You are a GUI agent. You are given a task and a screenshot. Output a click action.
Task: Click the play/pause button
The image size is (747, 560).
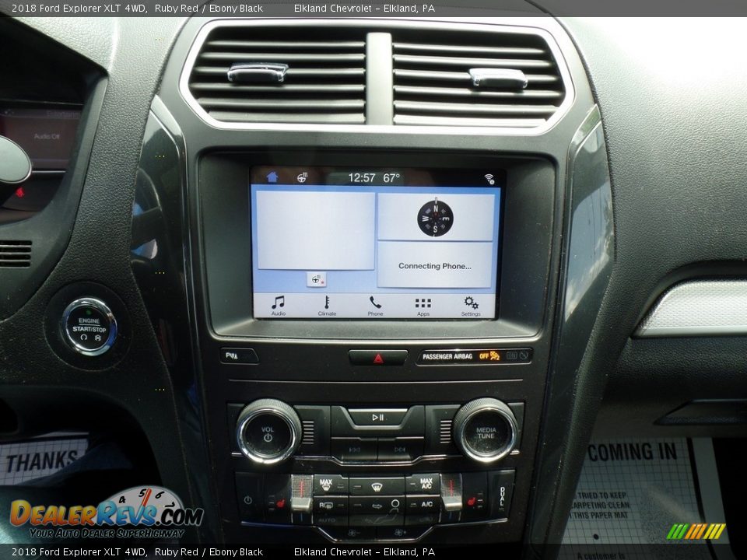378,417
